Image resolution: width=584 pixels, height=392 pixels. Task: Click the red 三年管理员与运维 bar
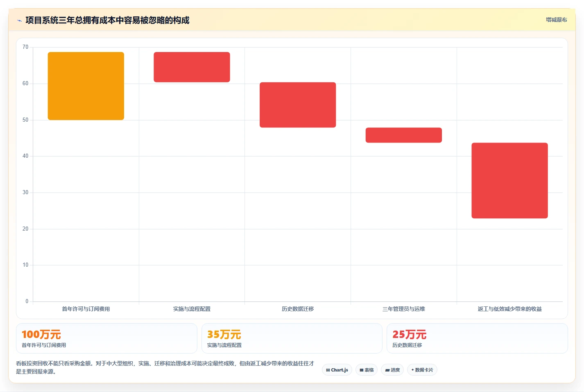click(x=404, y=135)
